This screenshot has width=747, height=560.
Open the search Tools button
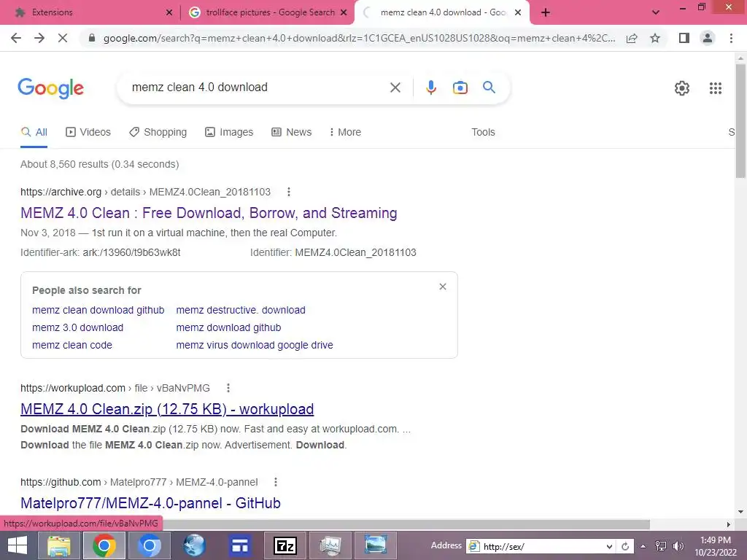coord(483,132)
